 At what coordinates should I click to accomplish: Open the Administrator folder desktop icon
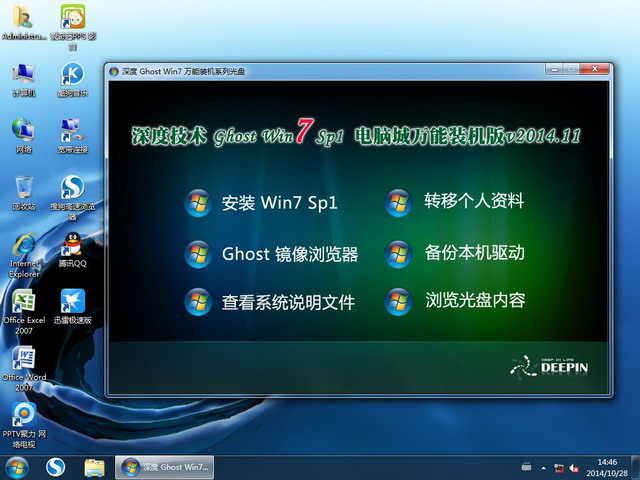point(24,22)
